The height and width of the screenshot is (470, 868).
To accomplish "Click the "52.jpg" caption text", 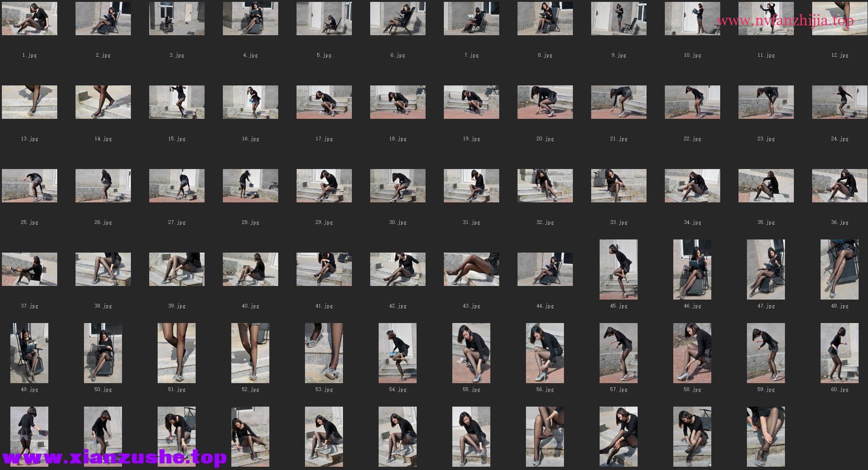I will click(x=251, y=390).
